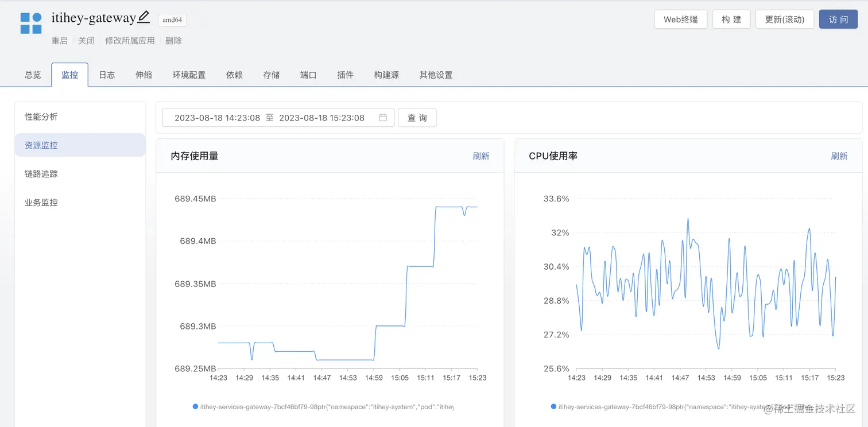
Task: Switch to the 总览 tab
Action: (x=33, y=75)
